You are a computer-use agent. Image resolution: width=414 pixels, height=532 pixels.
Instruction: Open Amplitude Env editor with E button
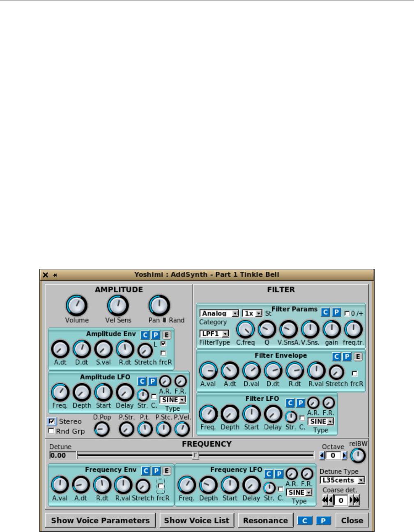click(166, 335)
